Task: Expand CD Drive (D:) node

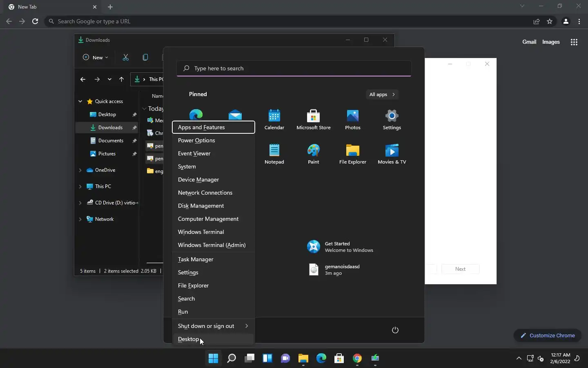Action: tap(80, 203)
